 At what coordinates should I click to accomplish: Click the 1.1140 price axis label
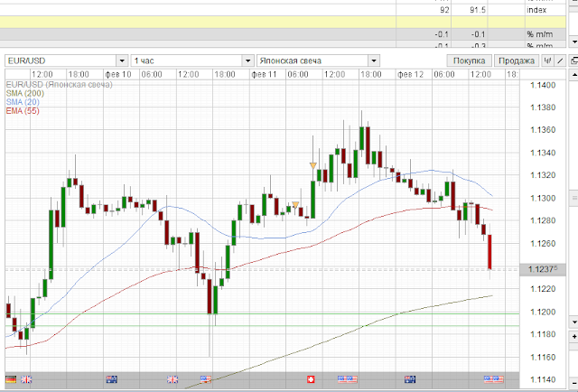tap(543, 380)
